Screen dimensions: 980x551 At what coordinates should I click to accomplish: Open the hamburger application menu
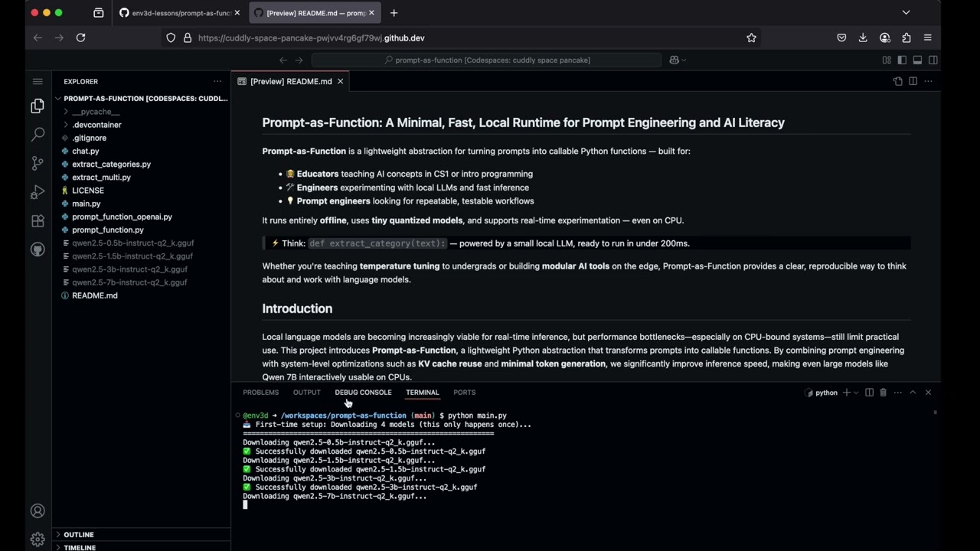[x=38, y=81]
